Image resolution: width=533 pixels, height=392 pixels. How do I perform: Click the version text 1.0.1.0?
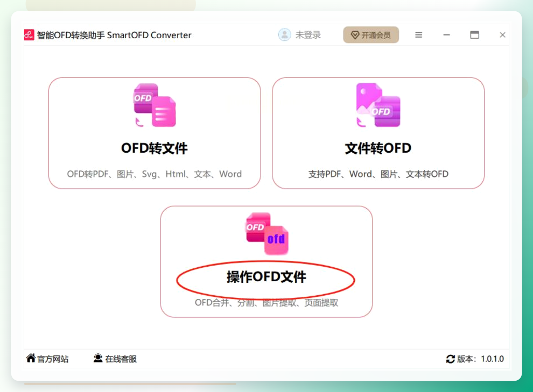[x=492, y=359]
